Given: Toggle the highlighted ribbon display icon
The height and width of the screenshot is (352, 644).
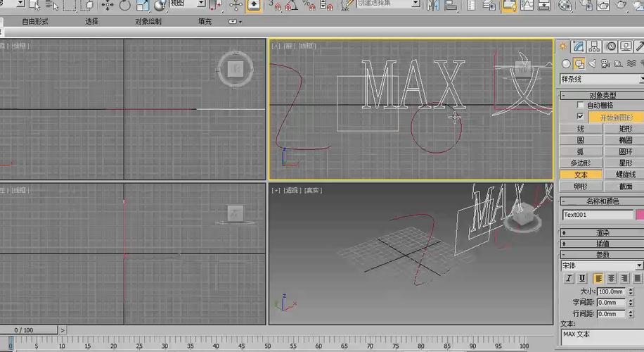Looking at the screenshot, I should click(509, 5).
